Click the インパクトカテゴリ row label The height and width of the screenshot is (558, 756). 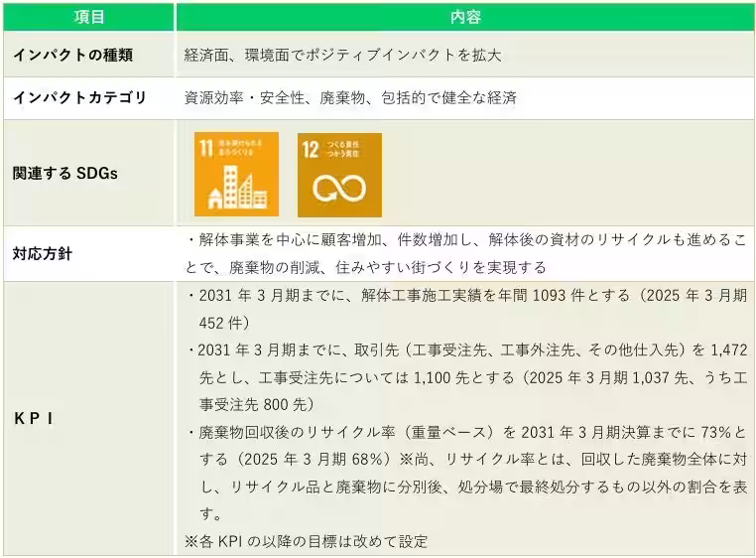79,97
